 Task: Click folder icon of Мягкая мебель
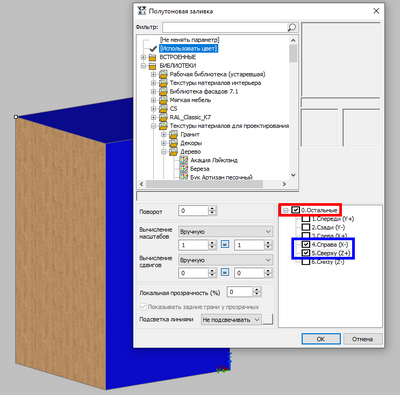pos(163,100)
